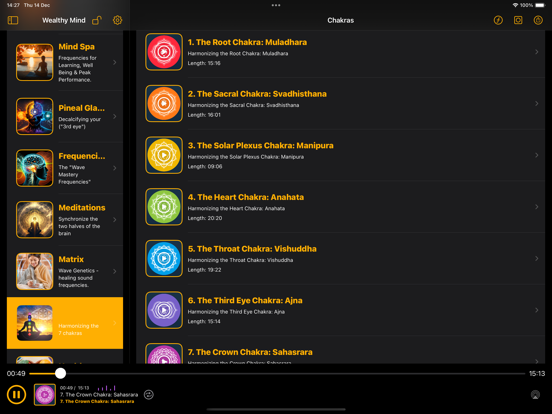Open Throat Chakra row chevron
The image size is (552, 414).
[x=537, y=258]
